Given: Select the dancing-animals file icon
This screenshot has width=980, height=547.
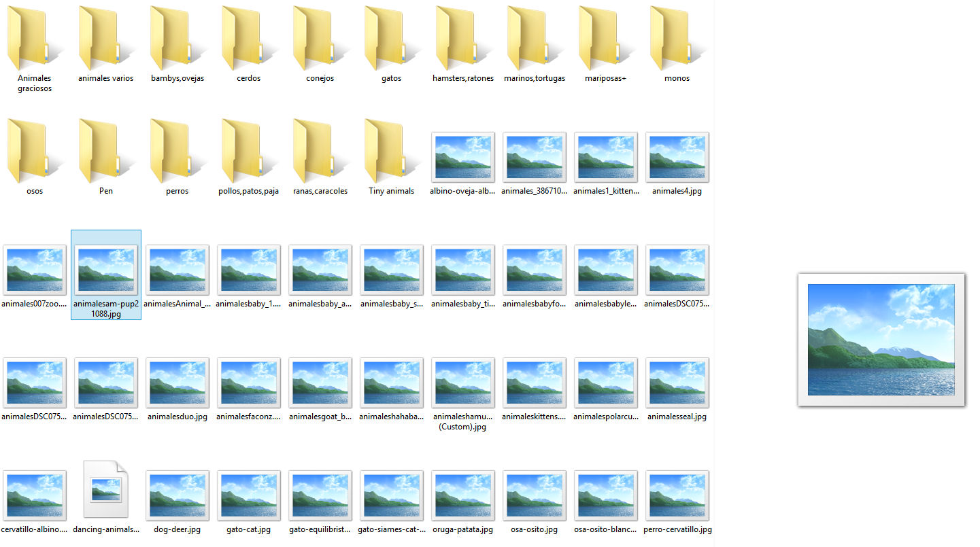Looking at the screenshot, I should 105,490.
